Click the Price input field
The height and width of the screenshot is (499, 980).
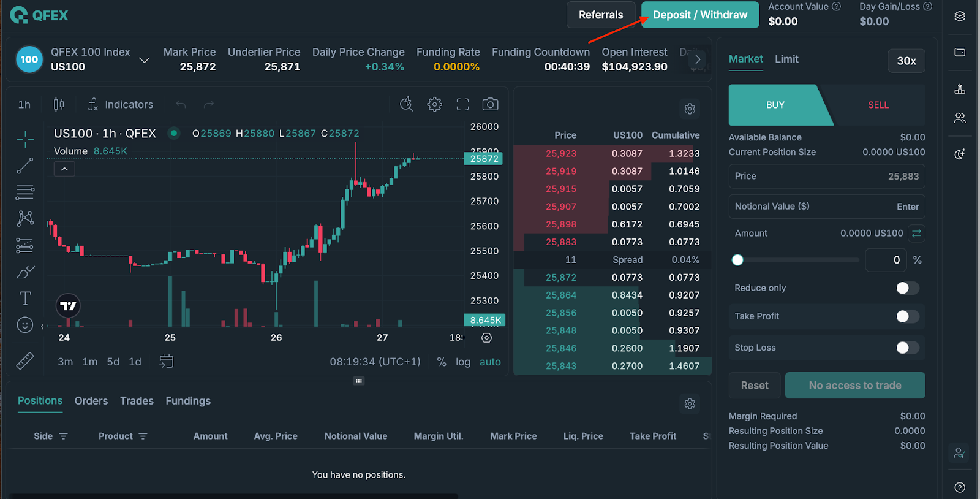click(827, 176)
